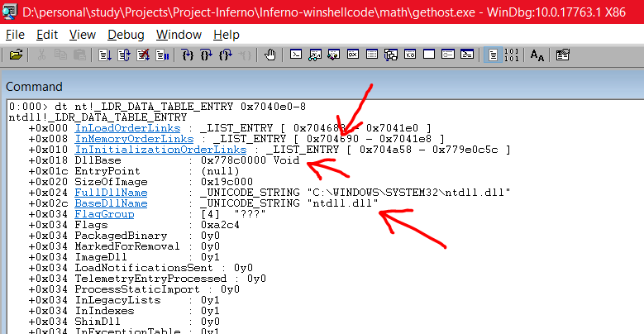Open the Processes and Threads icon

point(448,55)
